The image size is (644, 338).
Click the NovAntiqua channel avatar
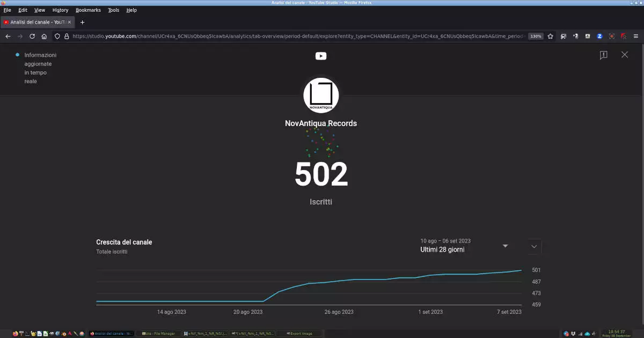tap(321, 95)
